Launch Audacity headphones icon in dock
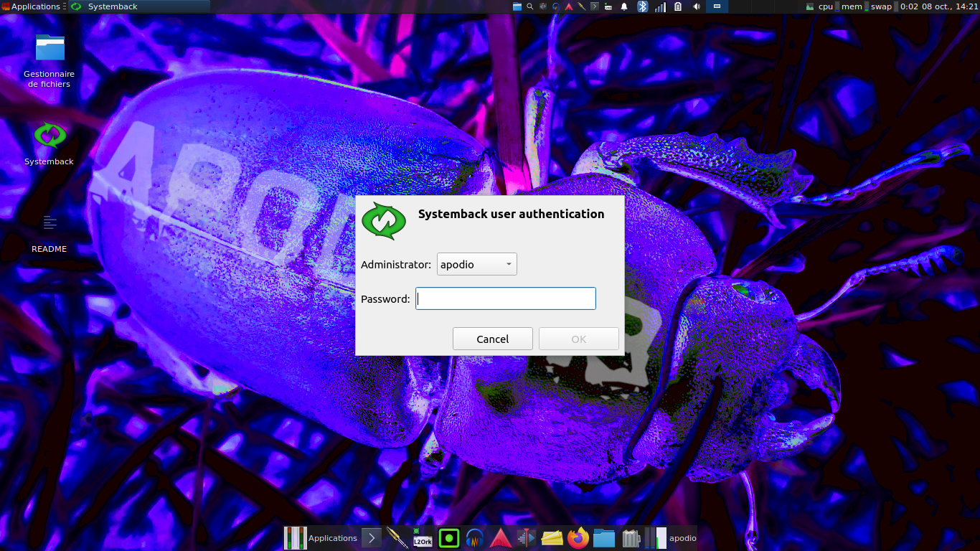The image size is (980, 551). 474,537
